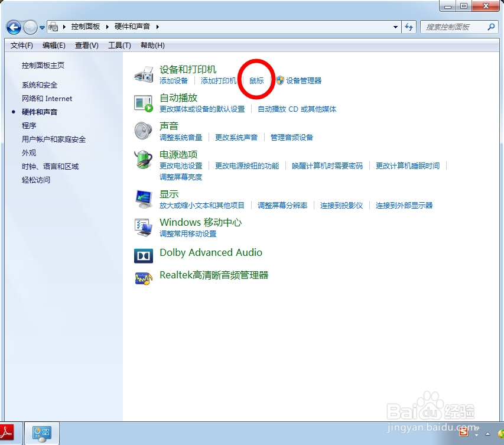Click 自动播放 CD 或其他媒体 link
This screenshot has width=504, height=445.
pyautogui.click(x=297, y=109)
